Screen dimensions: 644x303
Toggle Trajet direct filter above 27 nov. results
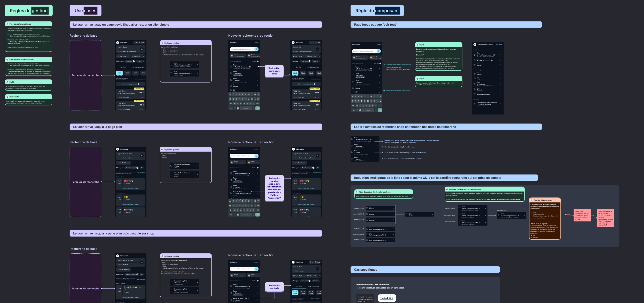[x=130, y=61]
